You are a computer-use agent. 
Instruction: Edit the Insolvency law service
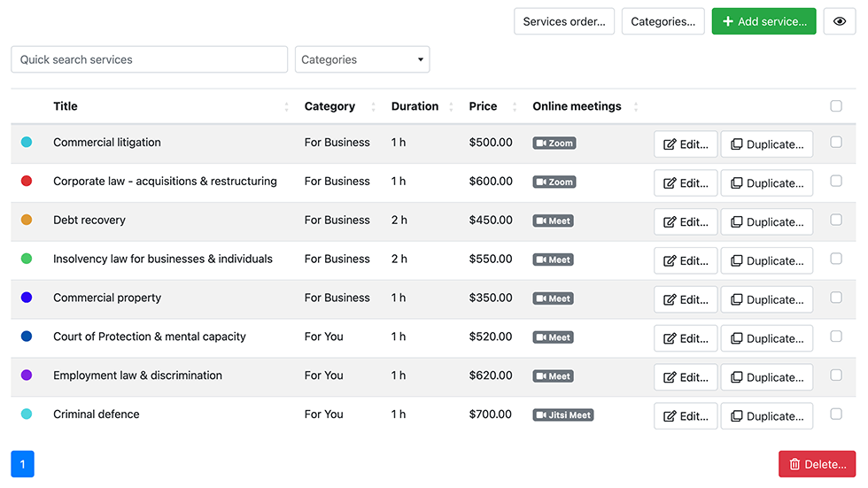pyautogui.click(x=686, y=260)
